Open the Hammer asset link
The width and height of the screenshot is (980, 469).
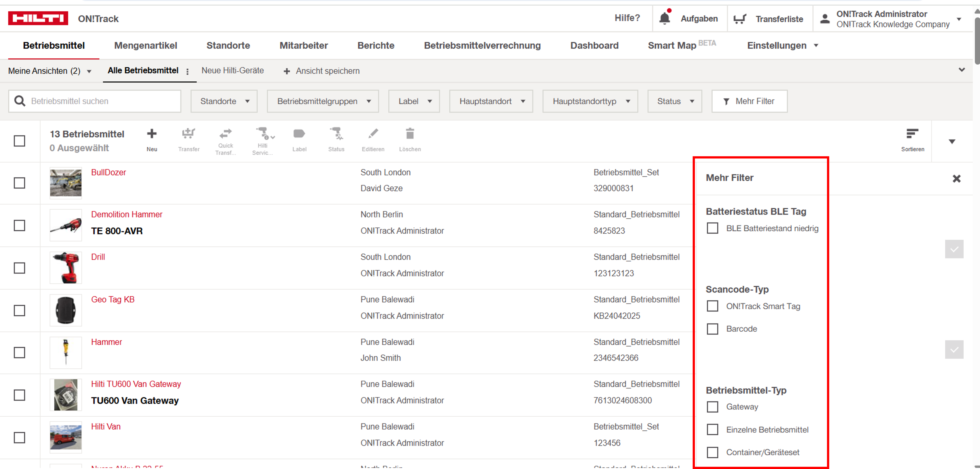pyautogui.click(x=106, y=342)
